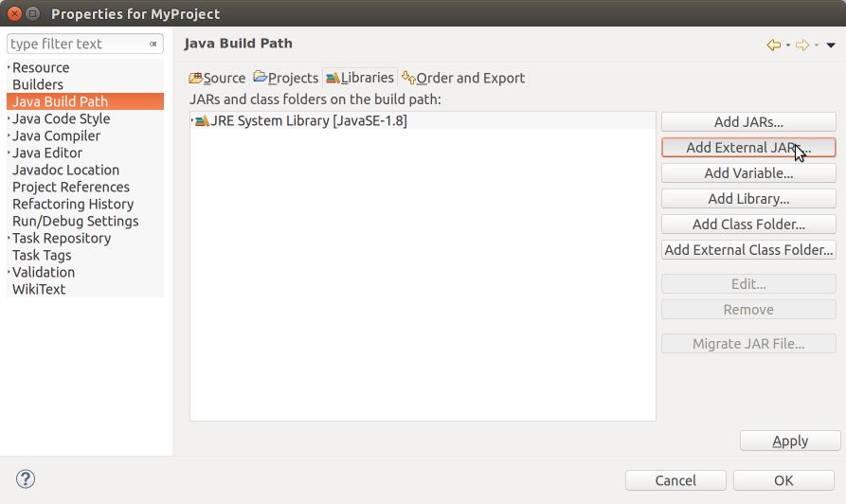The width and height of the screenshot is (846, 504).
Task: Open the back history dropdown arrow
Action: [788, 45]
